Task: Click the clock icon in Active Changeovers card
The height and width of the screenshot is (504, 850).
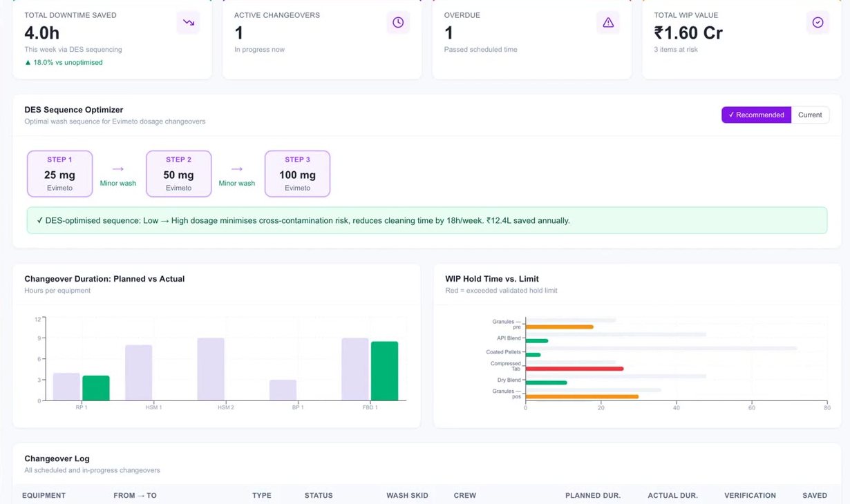Action: click(x=398, y=23)
